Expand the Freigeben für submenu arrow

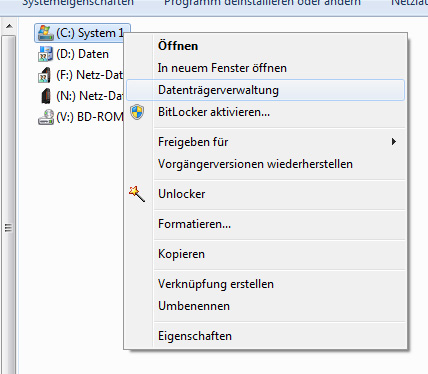394,142
